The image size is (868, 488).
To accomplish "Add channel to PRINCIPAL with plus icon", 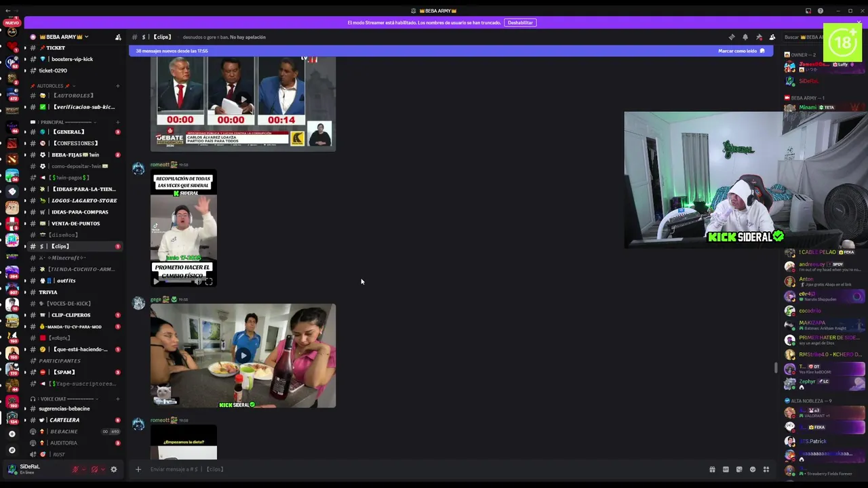I will click(117, 122).
